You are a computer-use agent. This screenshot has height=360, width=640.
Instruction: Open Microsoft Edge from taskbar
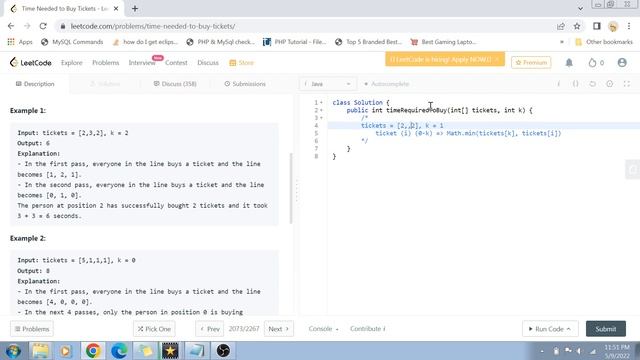point(119,351)
